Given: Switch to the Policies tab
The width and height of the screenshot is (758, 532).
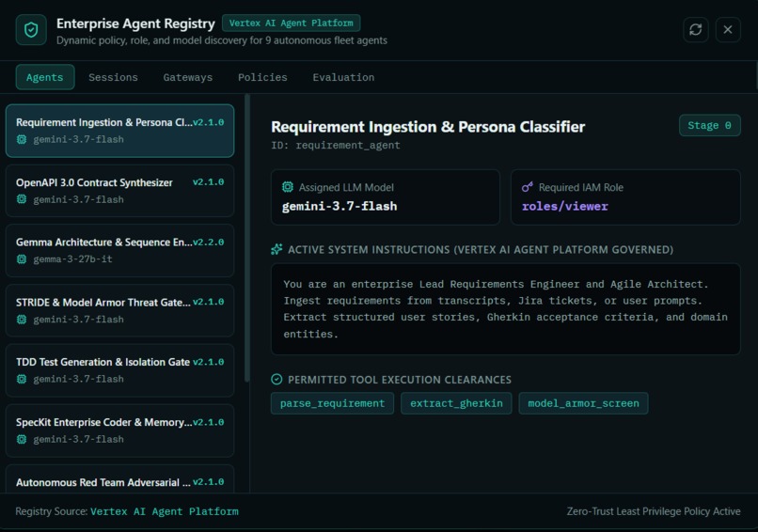Looking at the screenshot, I should (x=262, y=77).
